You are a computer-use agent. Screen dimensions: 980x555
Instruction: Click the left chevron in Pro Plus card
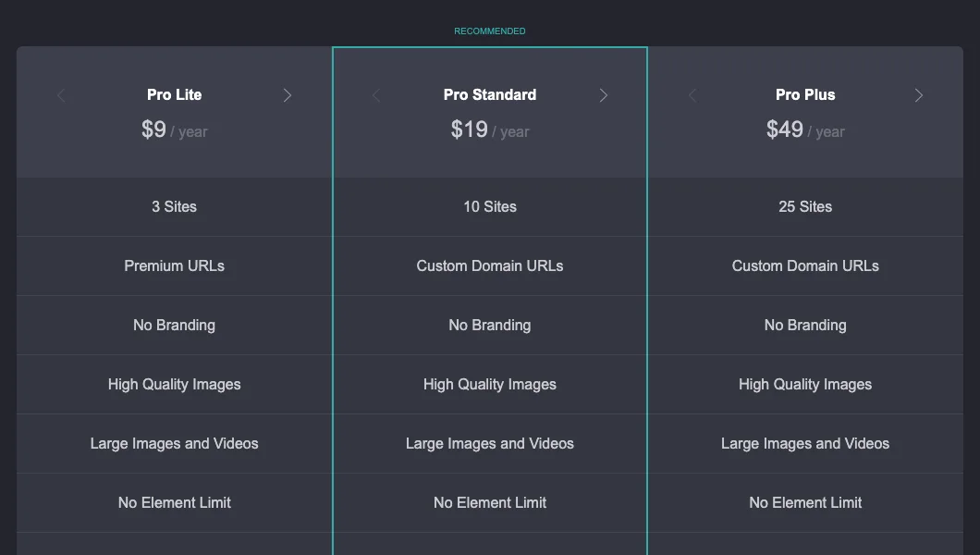click(692, 95)
